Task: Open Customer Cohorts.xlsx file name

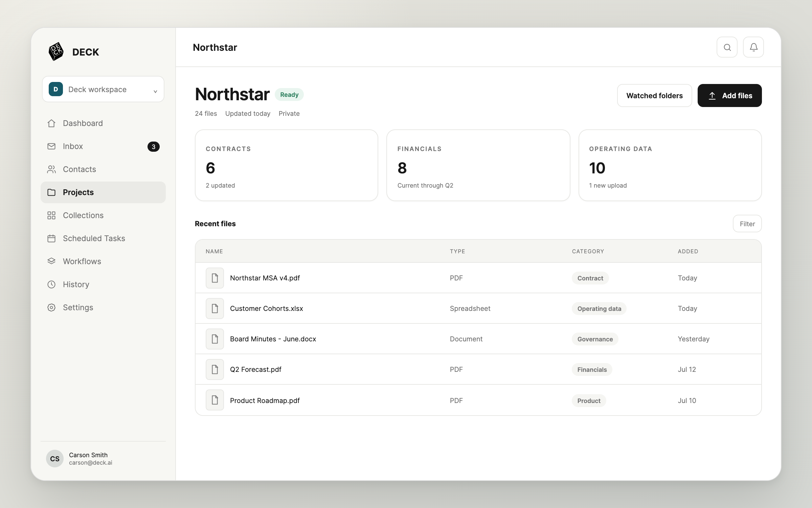Action: pos(267,309)
